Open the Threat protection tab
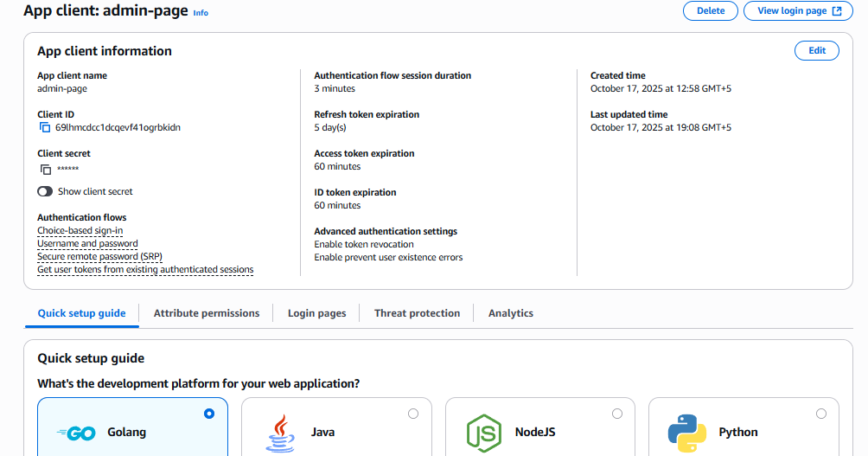The image size is (868, 456). click(x=417, y=313)
